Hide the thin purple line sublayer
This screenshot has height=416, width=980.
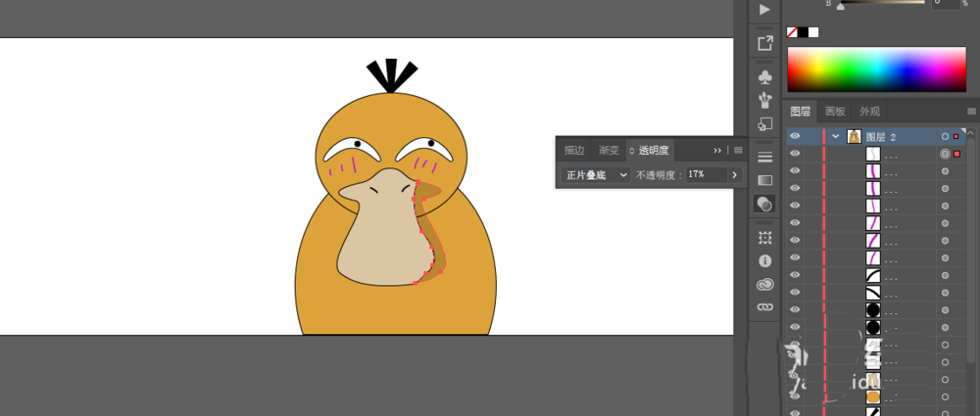(x=795, y=206)
